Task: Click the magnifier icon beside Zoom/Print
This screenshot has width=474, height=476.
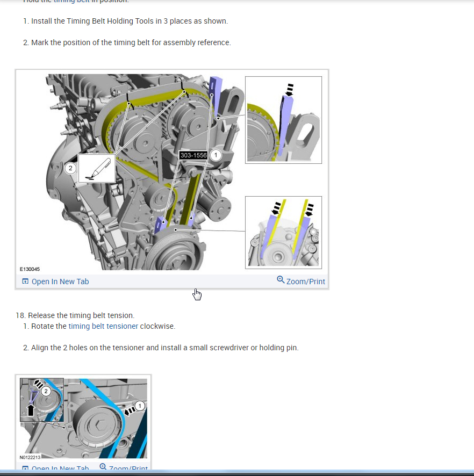Action: 281,279
